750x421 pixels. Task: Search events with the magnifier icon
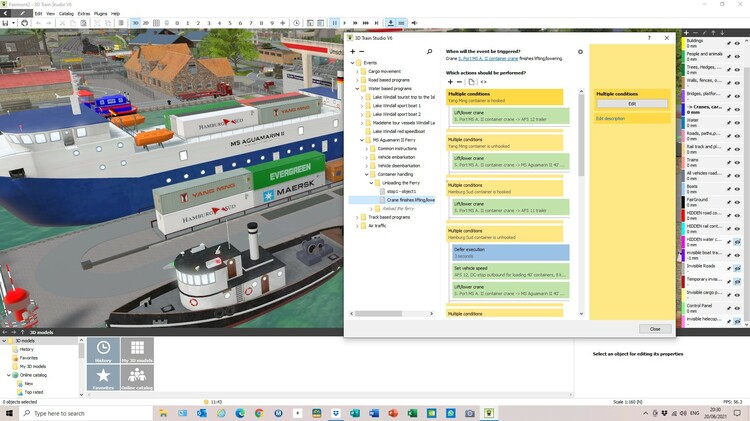(430, 51)
